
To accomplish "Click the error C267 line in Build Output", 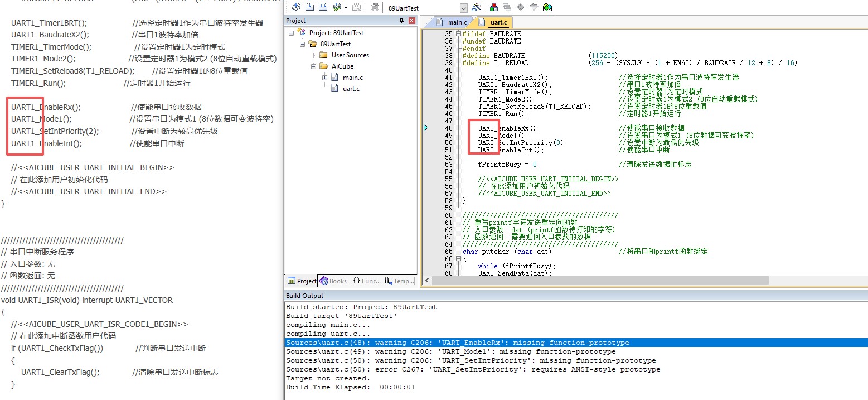I will tap(473, 369).
